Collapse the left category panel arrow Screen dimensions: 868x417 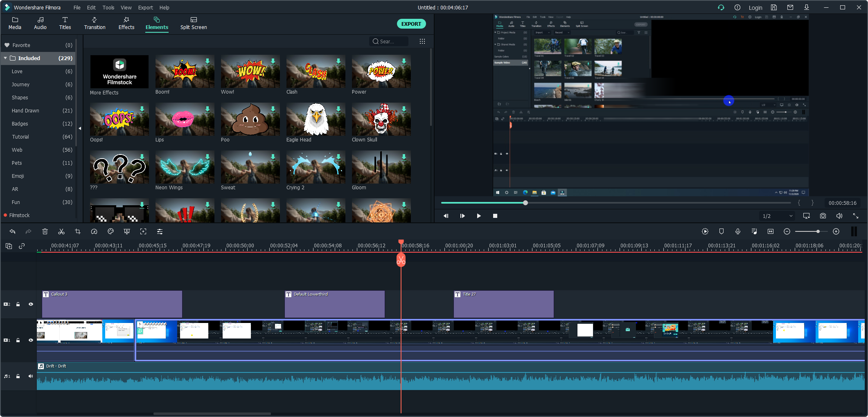[80, 128]
